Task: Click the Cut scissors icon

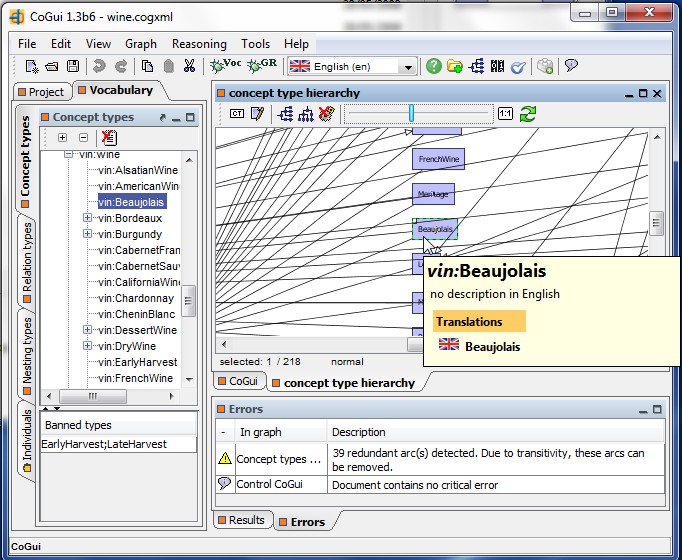Action: 189,66
